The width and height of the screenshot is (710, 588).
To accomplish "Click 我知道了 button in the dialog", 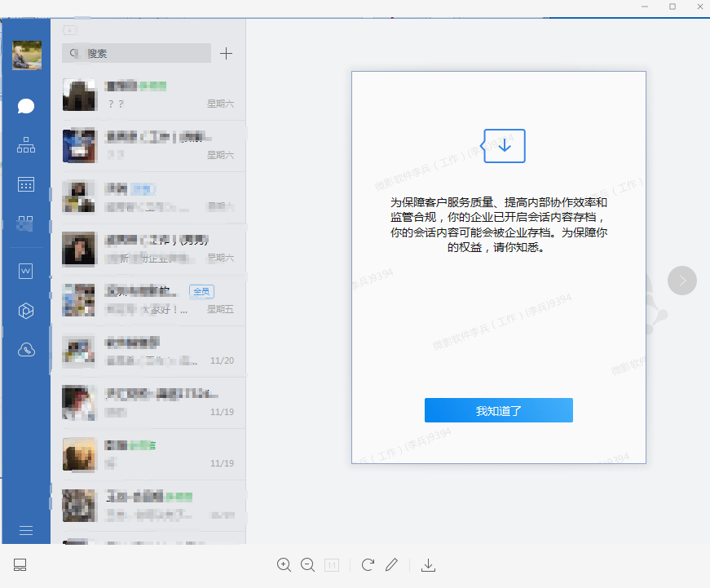I will click(x=499, y=410).
